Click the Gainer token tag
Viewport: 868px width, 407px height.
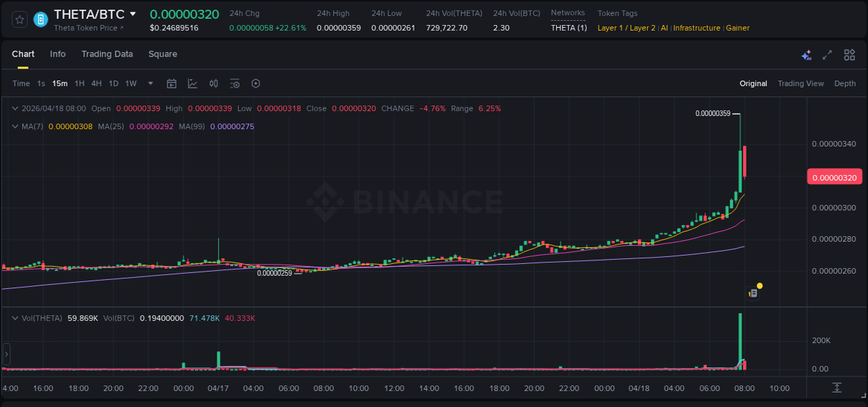coord(737,28)
